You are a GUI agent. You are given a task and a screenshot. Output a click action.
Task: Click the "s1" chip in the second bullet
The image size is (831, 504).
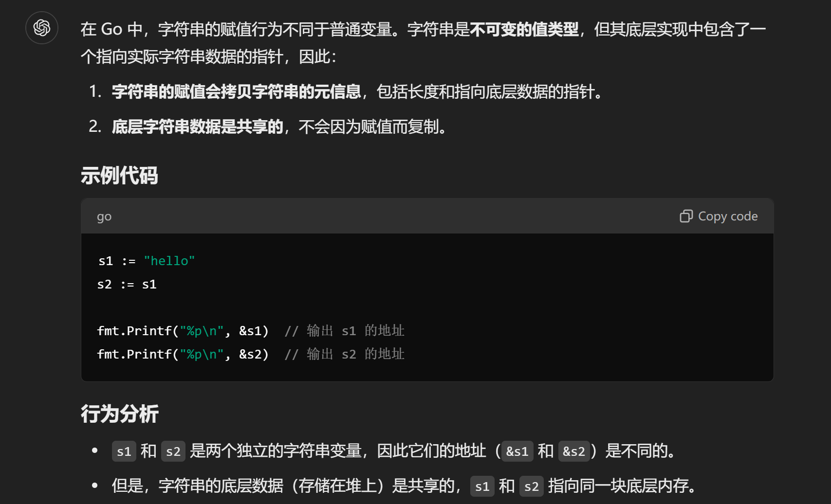click(x=482, y=486)
